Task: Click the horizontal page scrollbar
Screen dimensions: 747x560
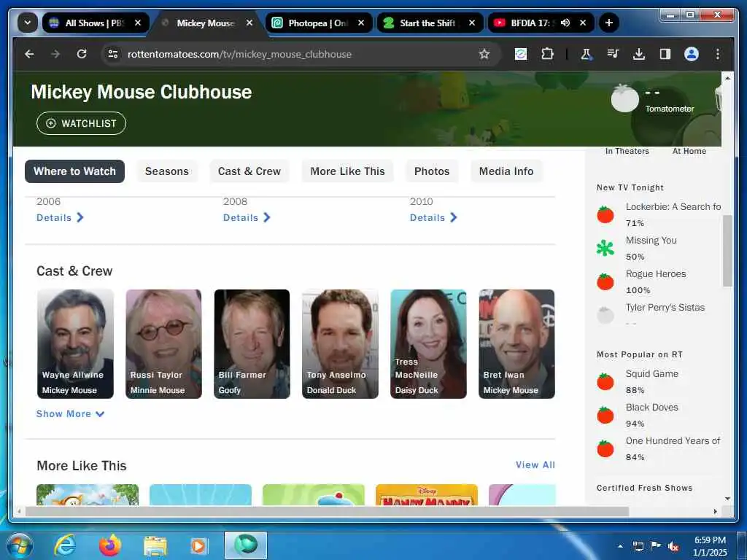Action: [327, 511]
